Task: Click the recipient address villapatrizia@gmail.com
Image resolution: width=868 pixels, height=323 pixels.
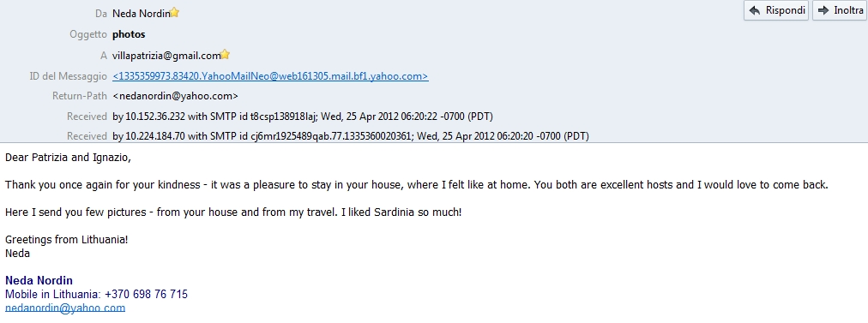Action: coord(166,56)
